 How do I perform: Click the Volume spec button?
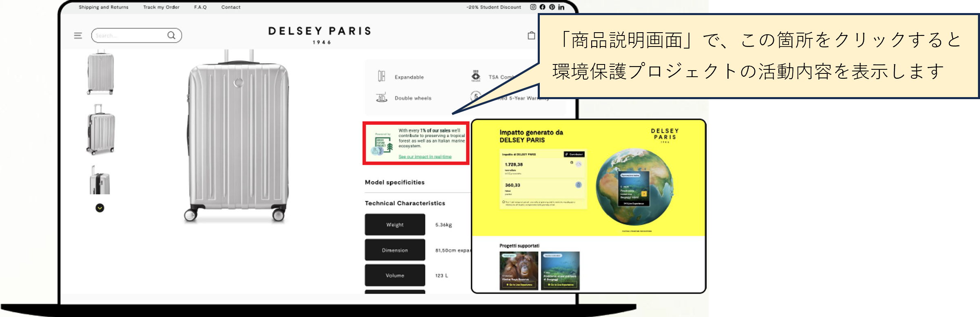395,275
